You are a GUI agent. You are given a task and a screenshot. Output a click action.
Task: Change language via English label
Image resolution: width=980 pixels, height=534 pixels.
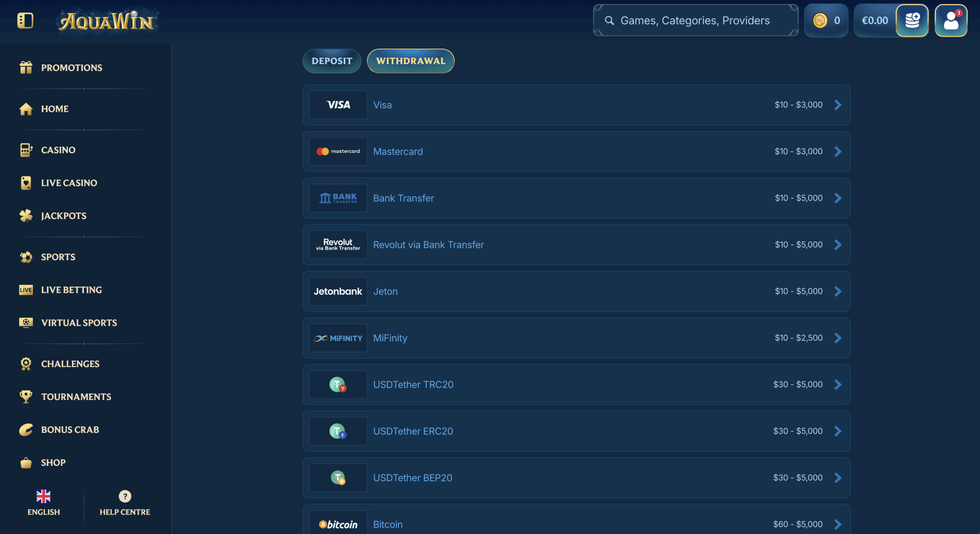pos(44,512)
